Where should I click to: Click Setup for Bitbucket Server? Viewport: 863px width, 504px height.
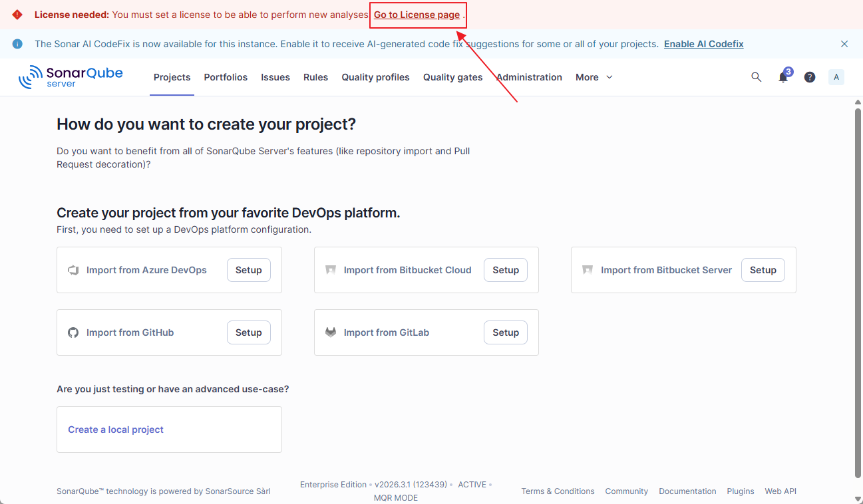pos(763,270)
